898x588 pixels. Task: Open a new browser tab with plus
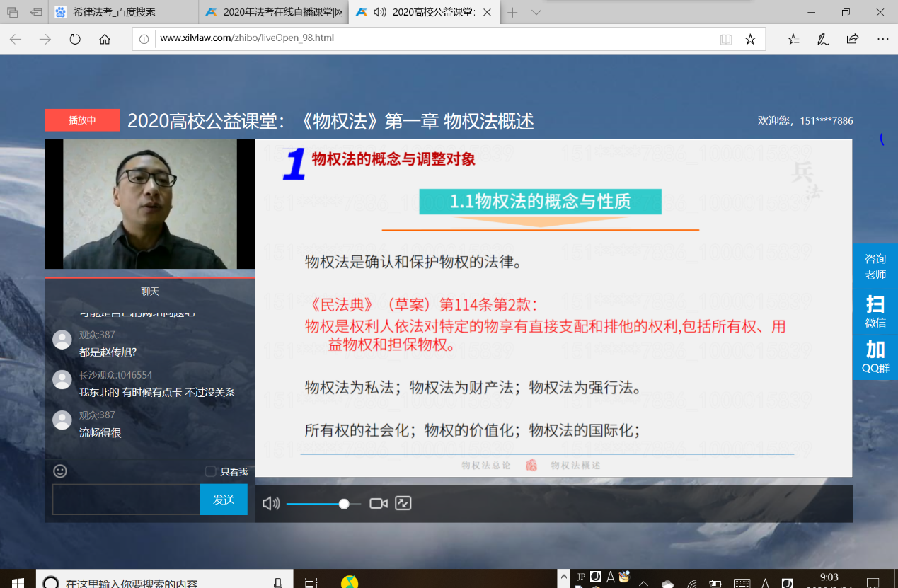click(x=512, y=12)
